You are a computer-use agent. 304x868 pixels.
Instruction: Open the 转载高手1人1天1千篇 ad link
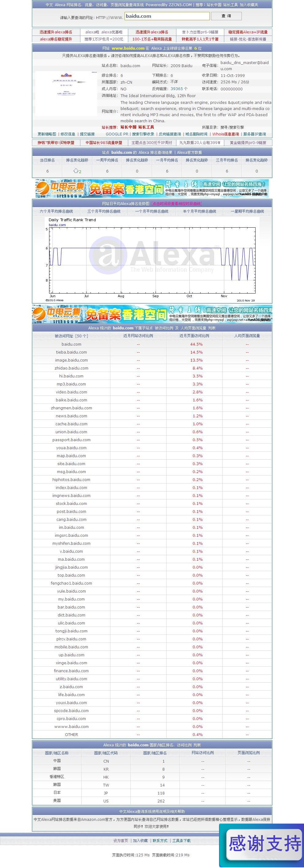coord(200,39)
